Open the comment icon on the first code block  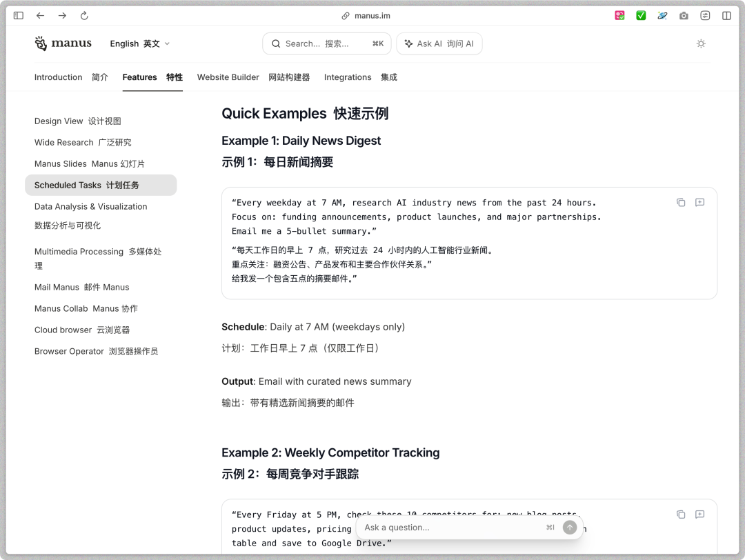point(699,202)
